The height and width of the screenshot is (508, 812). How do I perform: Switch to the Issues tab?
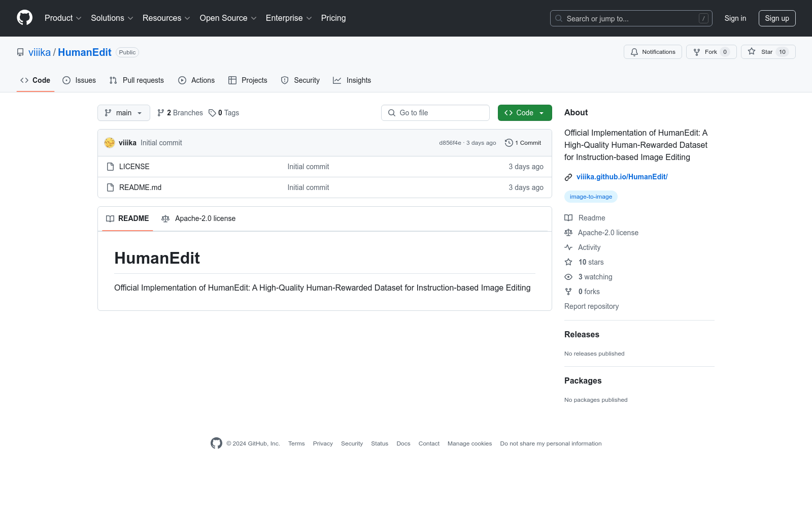point(79,80)
